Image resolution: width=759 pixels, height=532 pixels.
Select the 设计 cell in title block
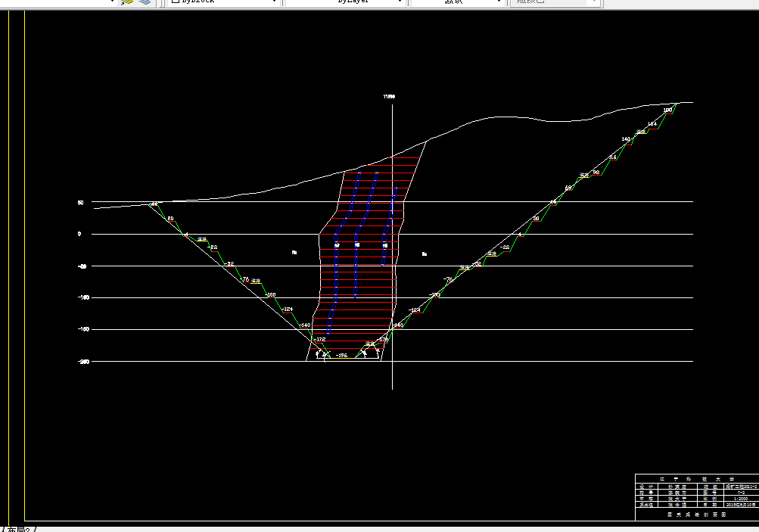[x=647, y=487]
